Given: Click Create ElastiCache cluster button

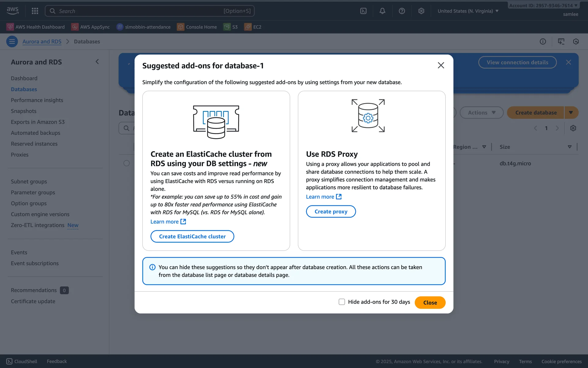Looking at the screenshot, I should tap(192, 236).
